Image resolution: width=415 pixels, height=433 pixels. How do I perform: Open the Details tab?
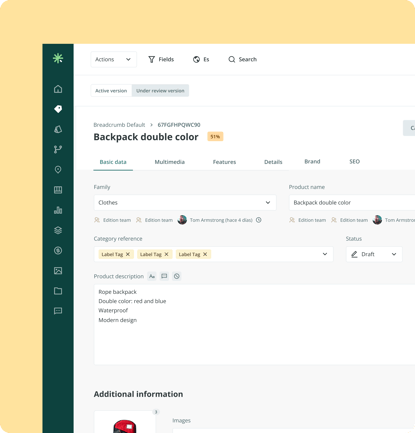tap(273, 162)
